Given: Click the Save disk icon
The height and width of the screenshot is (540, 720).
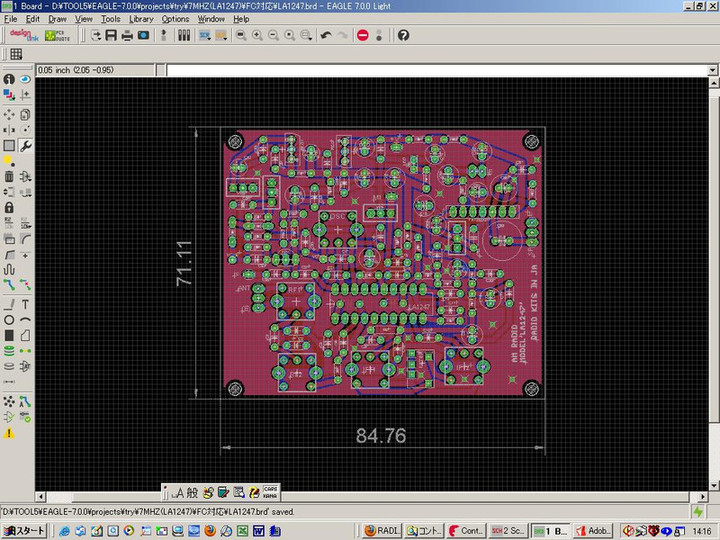Looking at the screenshot, I should click(x=111, y=35).
